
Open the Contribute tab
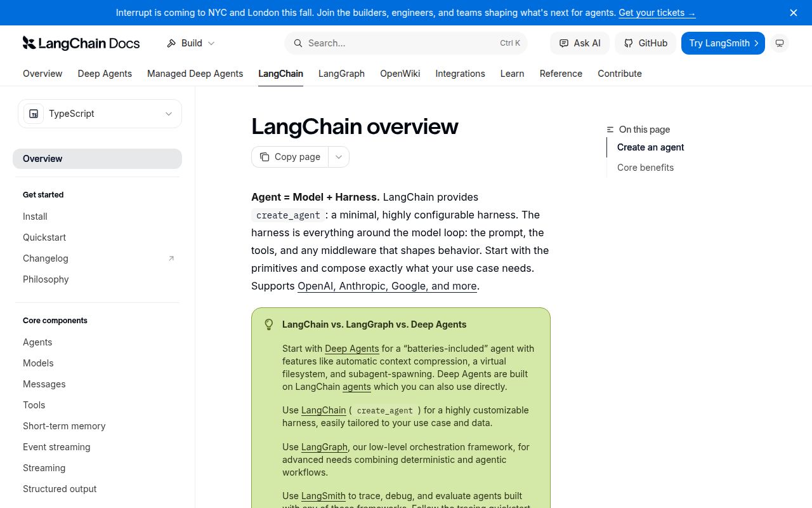tap(620, 74)
